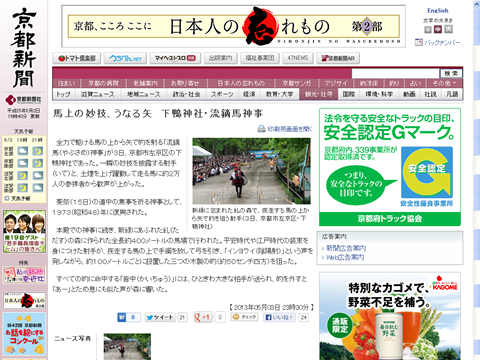Open the 凡語 tab

[x=452, y=94]
